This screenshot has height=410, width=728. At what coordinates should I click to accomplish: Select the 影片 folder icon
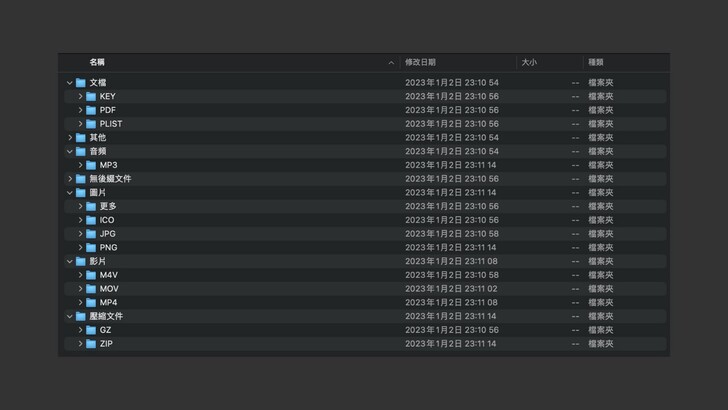click(81, 261)
